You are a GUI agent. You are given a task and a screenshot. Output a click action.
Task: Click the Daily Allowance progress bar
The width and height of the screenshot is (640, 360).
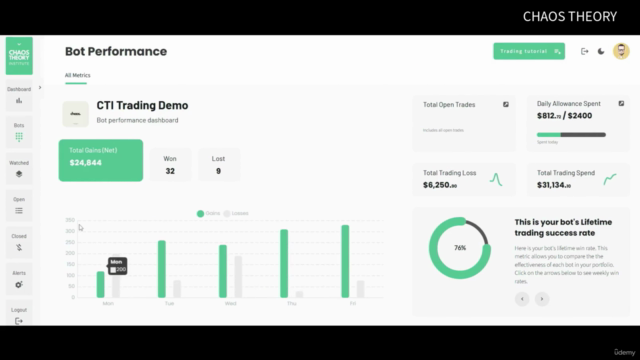point(571,135)
